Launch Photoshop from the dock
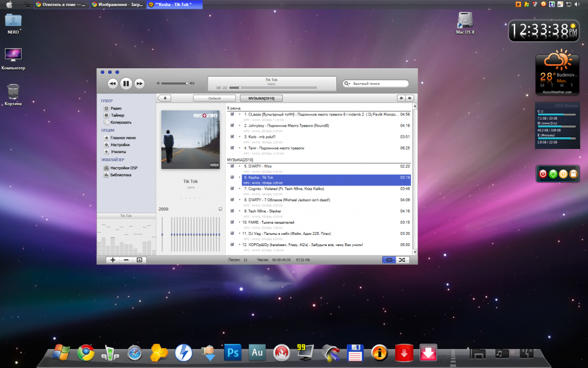The image size is (588, 368). pyautogui.click(x=233, y=353)
